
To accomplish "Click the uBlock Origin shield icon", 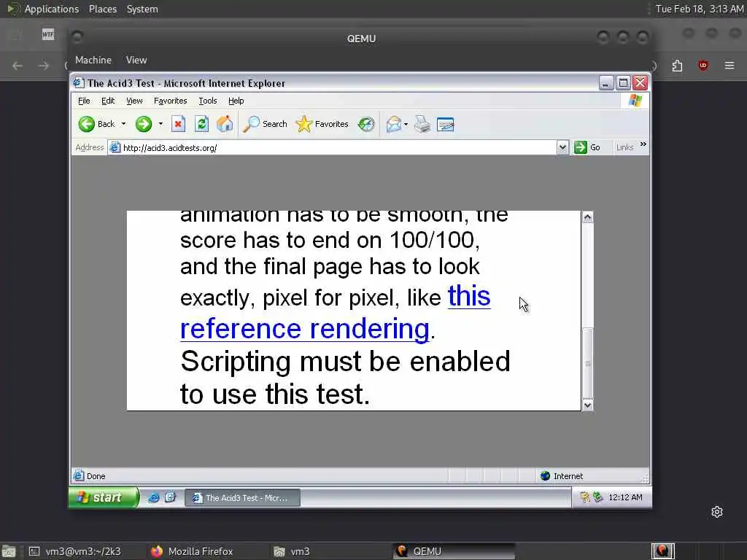I will click(x=703, y=65).
